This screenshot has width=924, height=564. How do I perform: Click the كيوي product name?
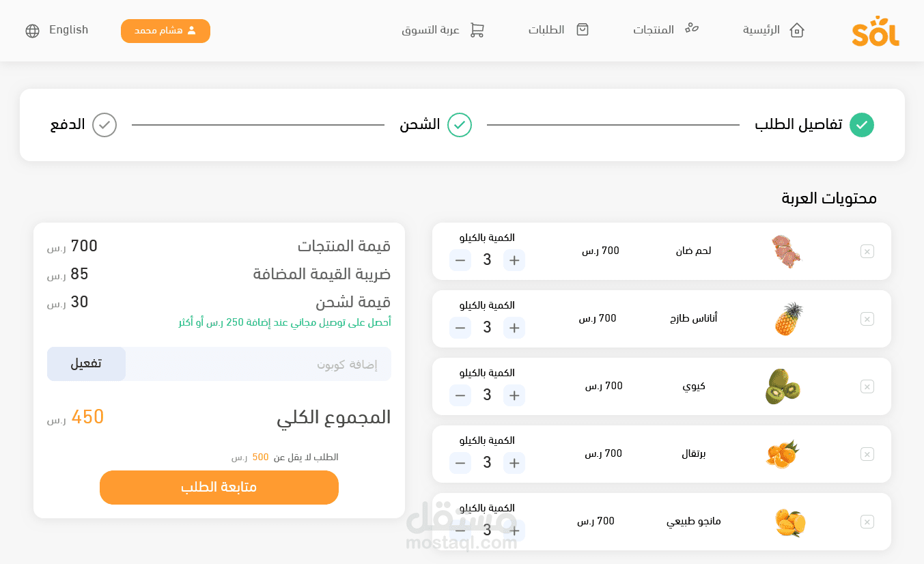click(694, 386)
